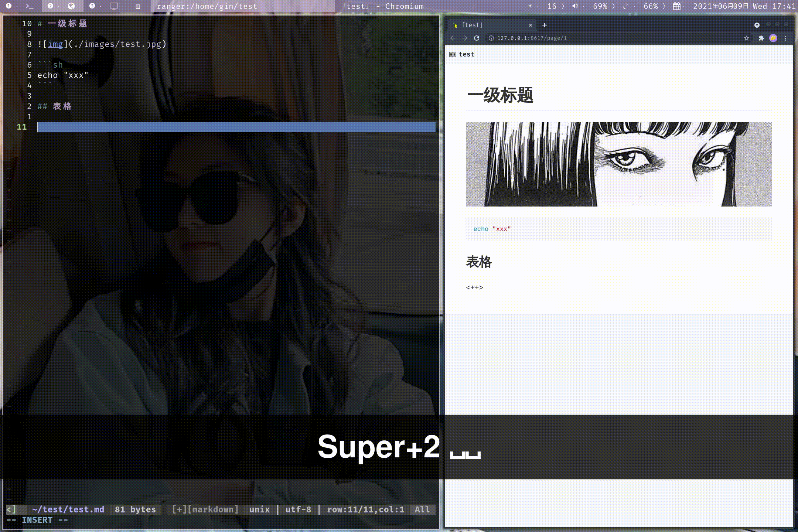Click the book icon next to test
The width and height of the screenshot is (798, 532).
(x=453, y=54)
